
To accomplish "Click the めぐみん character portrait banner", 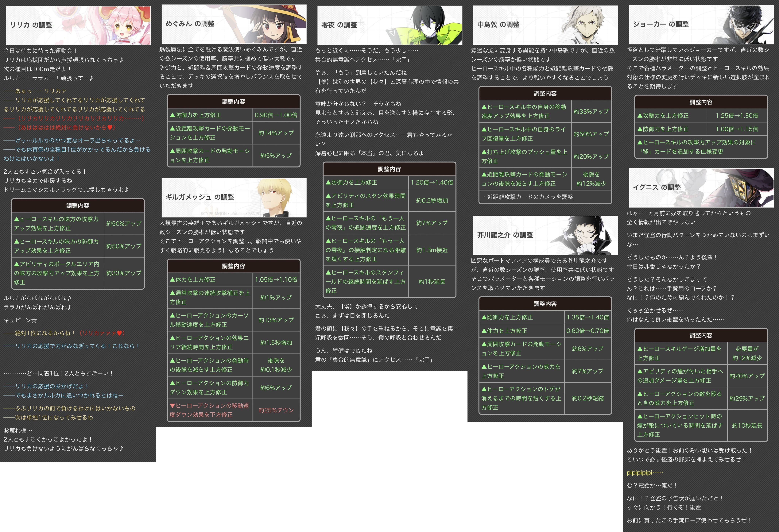I will point(234,24).
